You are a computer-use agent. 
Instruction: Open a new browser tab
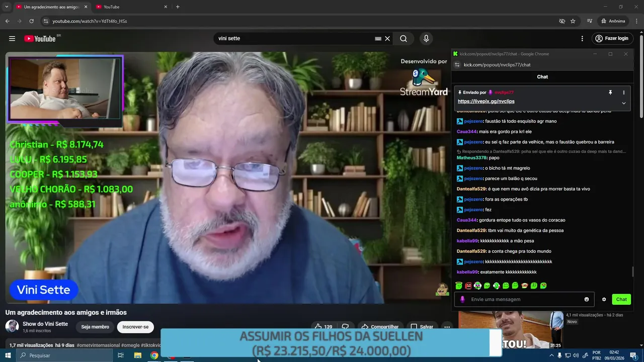pyautogui.click(x=178, y=7)
